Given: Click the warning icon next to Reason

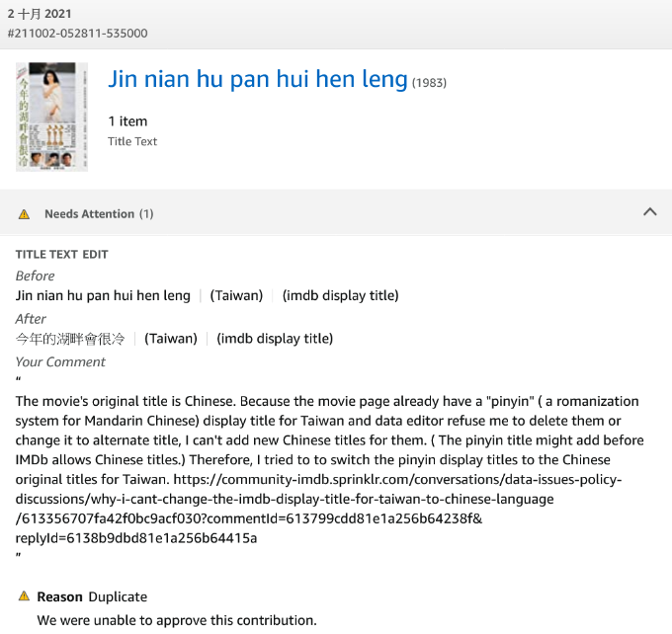Looking at the screenshot, I should (25, 596).
